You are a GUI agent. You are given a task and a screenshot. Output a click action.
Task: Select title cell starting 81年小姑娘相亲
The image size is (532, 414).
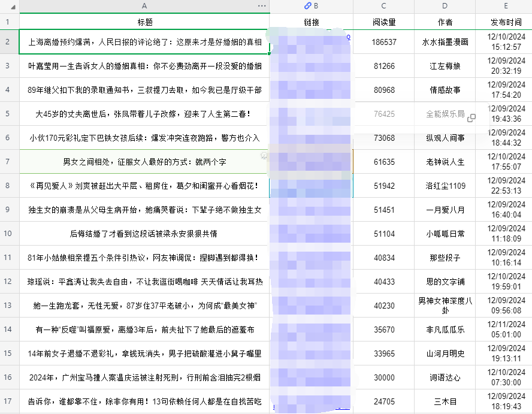point(144,258)
